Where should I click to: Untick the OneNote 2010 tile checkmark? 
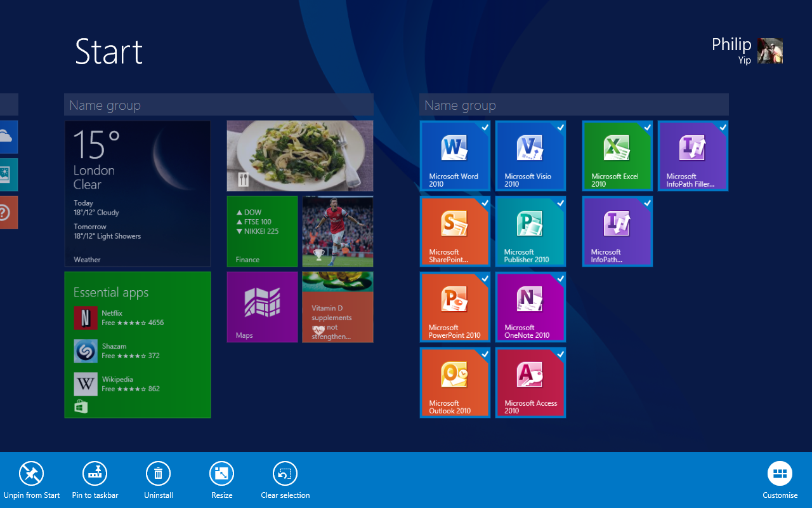tap(560, 278)
